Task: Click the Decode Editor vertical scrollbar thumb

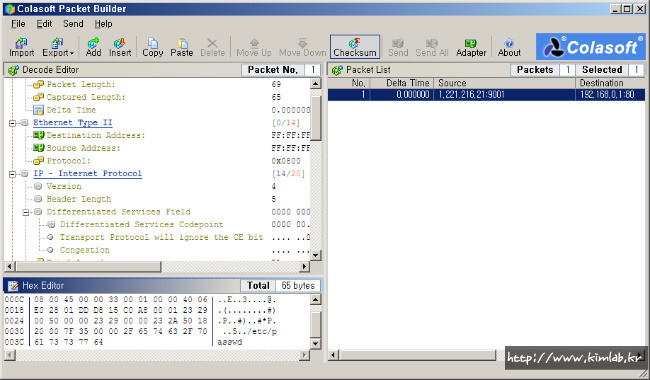Action: click(315, 118)
